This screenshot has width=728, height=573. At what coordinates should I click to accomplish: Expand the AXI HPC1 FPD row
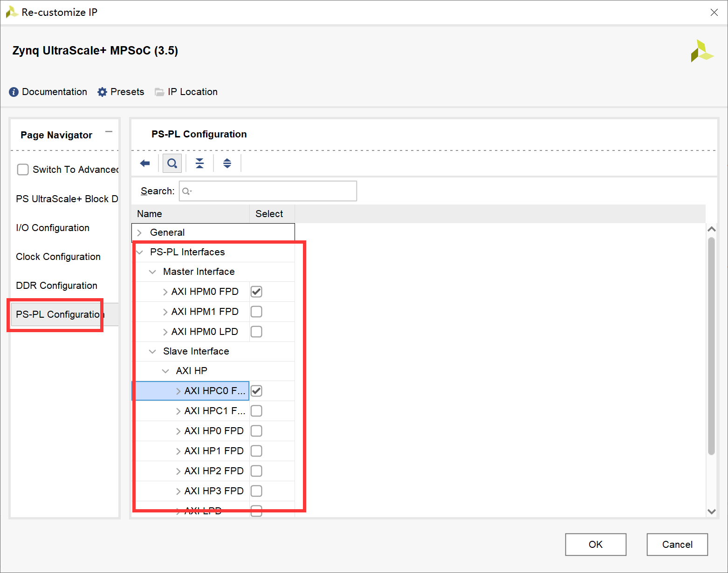178,411
